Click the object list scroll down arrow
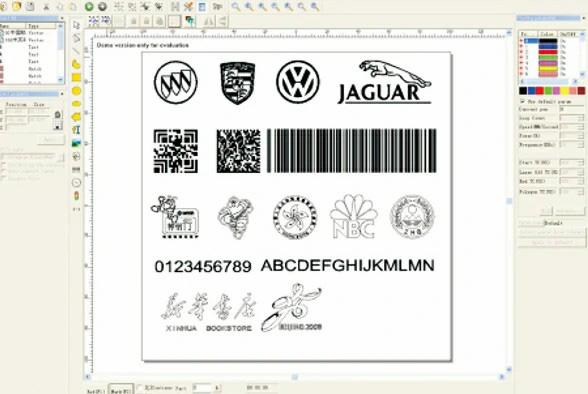 [x=61, y=79]
